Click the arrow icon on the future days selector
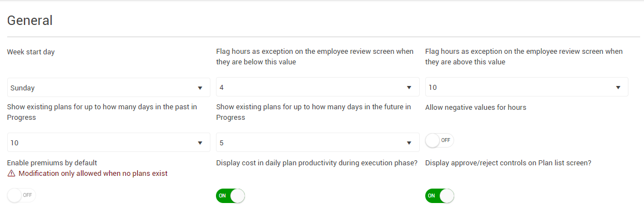The height and width of the screenshot is (213, 644). (x=409, y=143)
